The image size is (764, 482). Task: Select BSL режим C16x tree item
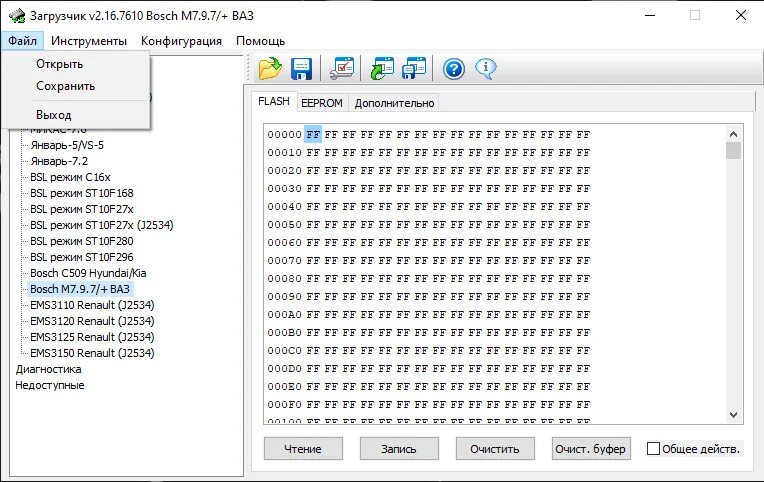point(70,177)
